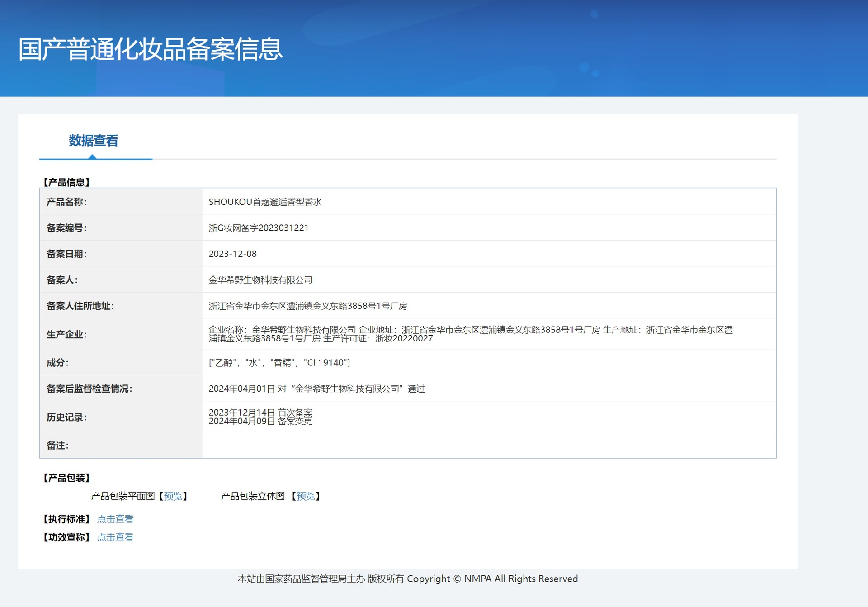Screen dimensions: 868x607
Task: Click the 成分 ingredients list cell
Action: tap(279, 362)
